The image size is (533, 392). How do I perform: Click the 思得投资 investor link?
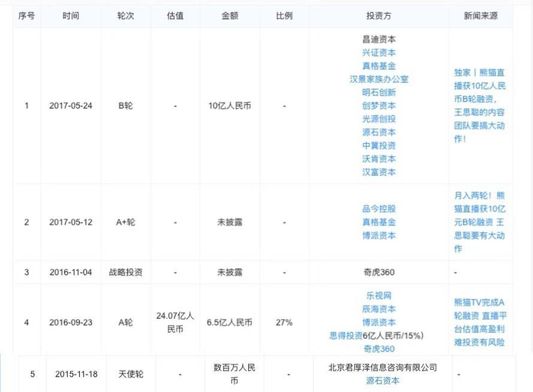pyautogui.click(x=346, y=336)
